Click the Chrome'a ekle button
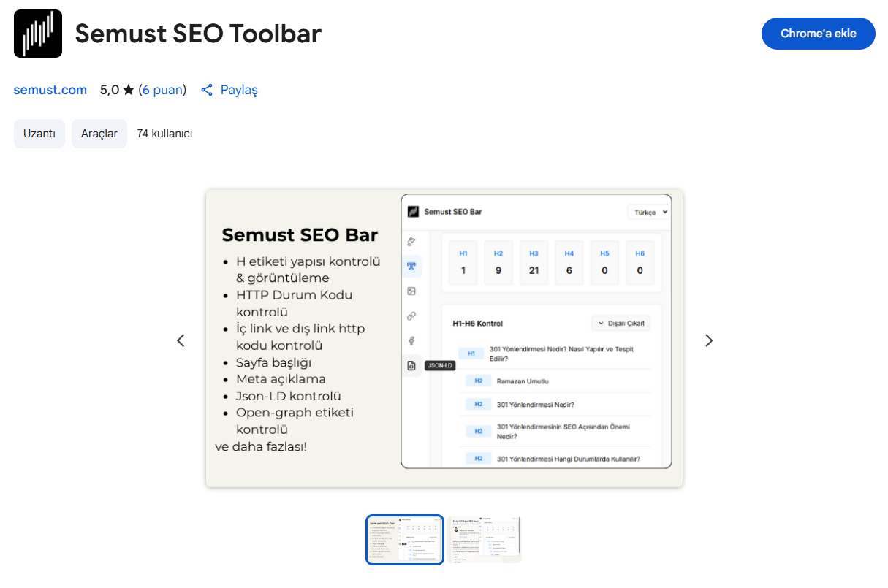Image resolution: width=888 pixels, height=588 pixels. 818,33
